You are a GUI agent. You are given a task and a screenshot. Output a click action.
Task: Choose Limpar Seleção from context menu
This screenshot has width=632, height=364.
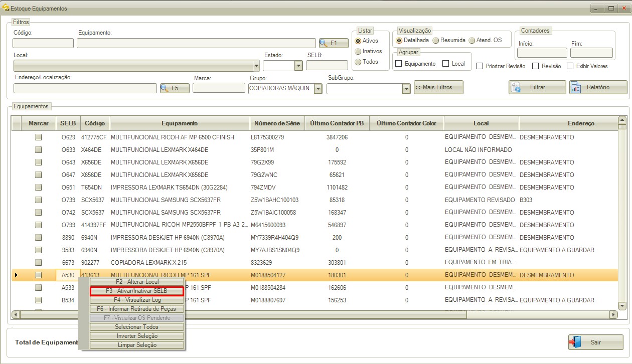coord(137,345)
